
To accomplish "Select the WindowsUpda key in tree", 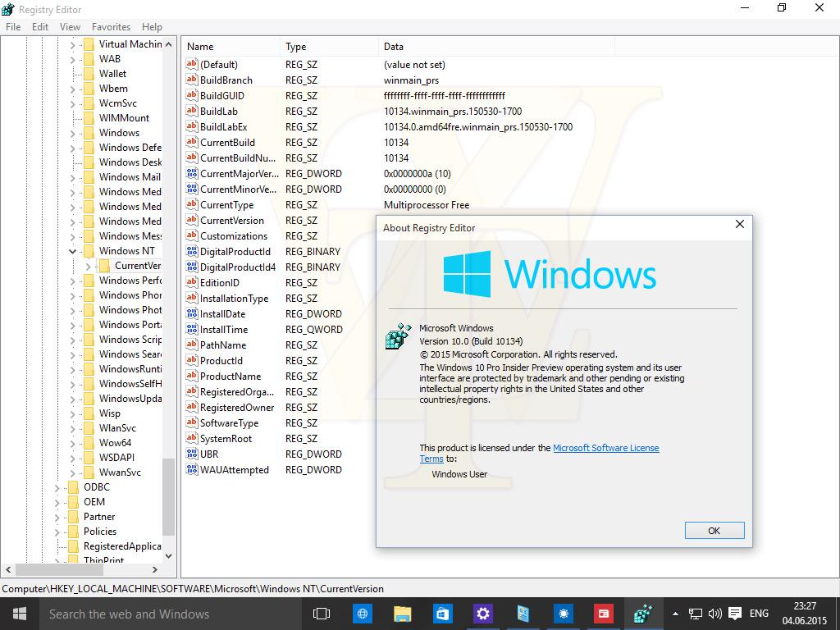I will (130, 399).
